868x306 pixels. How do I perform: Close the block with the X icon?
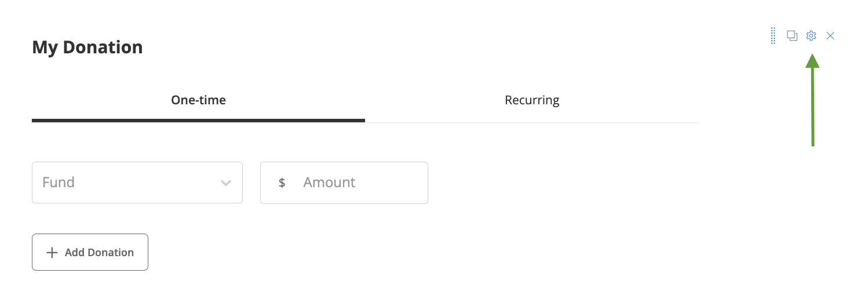coord(830,36)
